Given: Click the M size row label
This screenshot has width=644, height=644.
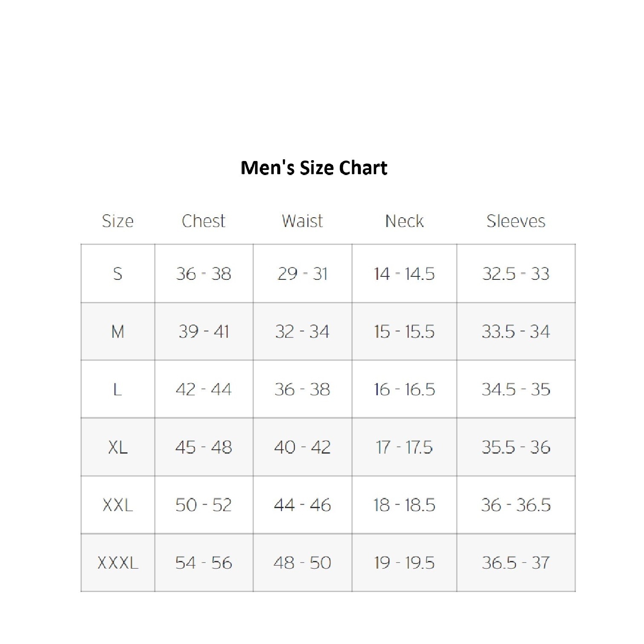Looking at the screenshot, I should pos(118,331).
